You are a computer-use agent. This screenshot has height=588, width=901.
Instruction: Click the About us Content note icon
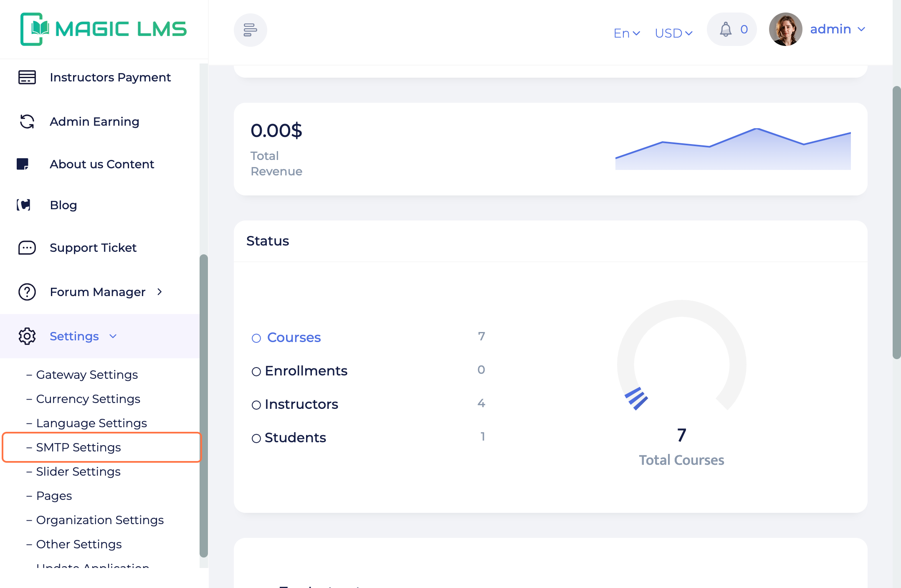pos(23,164)
